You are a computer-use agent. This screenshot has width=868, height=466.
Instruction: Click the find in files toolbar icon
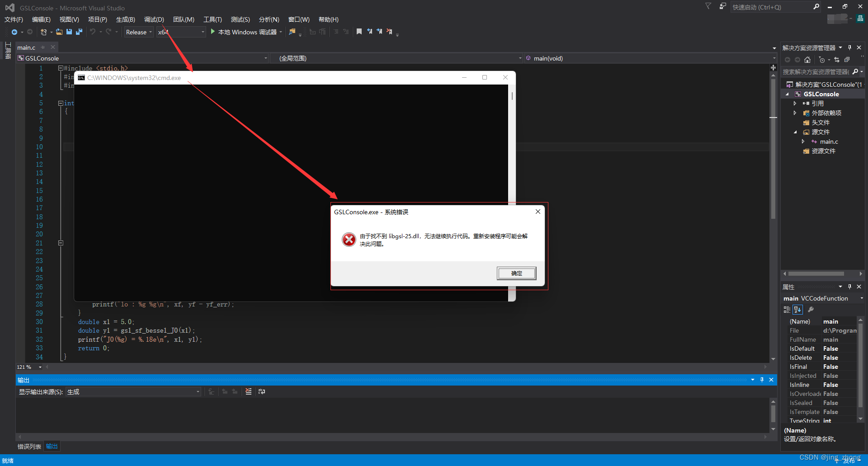292,32
